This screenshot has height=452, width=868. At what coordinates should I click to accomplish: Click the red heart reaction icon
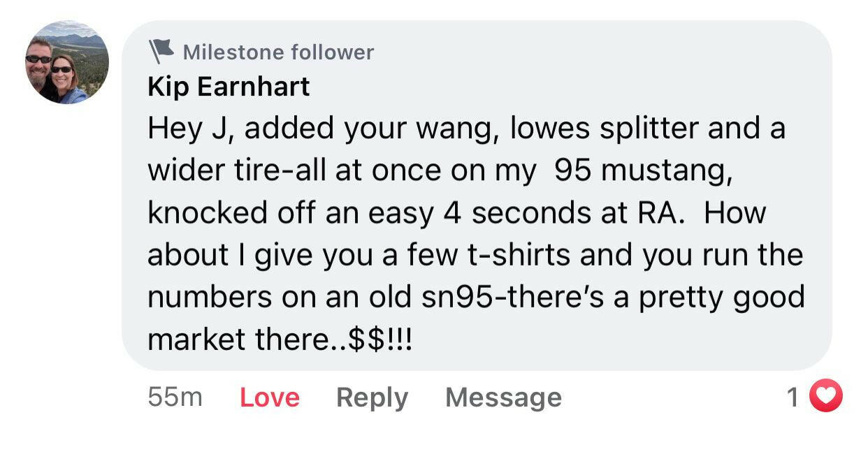[x=826, y=396]
